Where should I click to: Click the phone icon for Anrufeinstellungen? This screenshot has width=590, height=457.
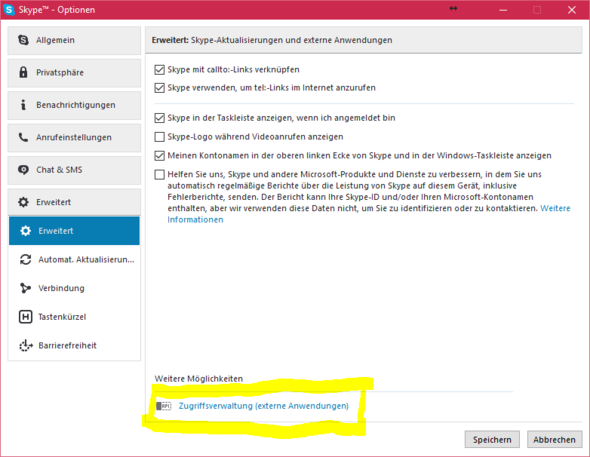point(23,137)
